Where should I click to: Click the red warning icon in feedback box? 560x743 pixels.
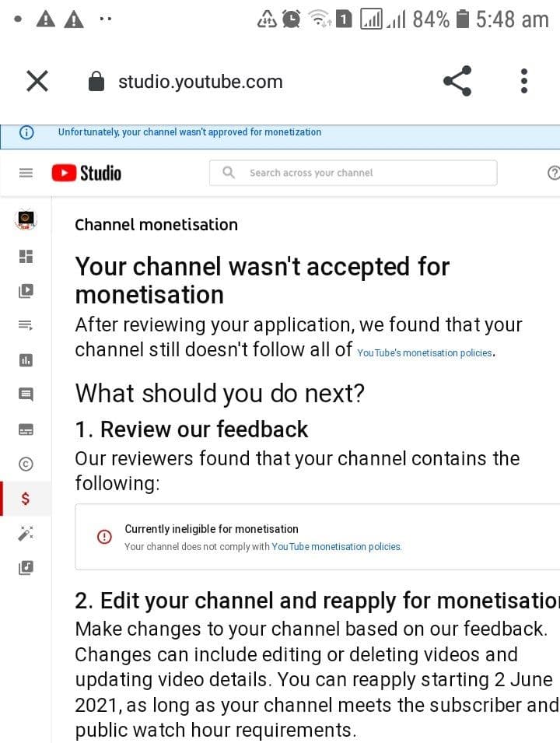click(x=104, y=537)
